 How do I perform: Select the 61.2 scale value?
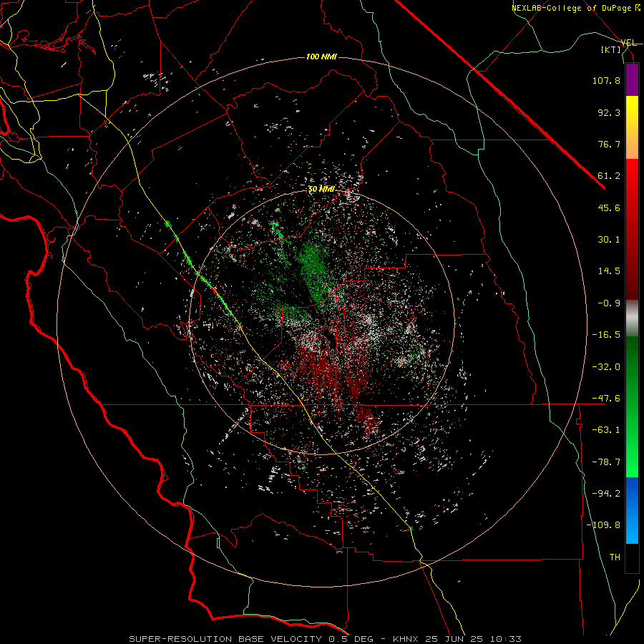click(609, 176)
